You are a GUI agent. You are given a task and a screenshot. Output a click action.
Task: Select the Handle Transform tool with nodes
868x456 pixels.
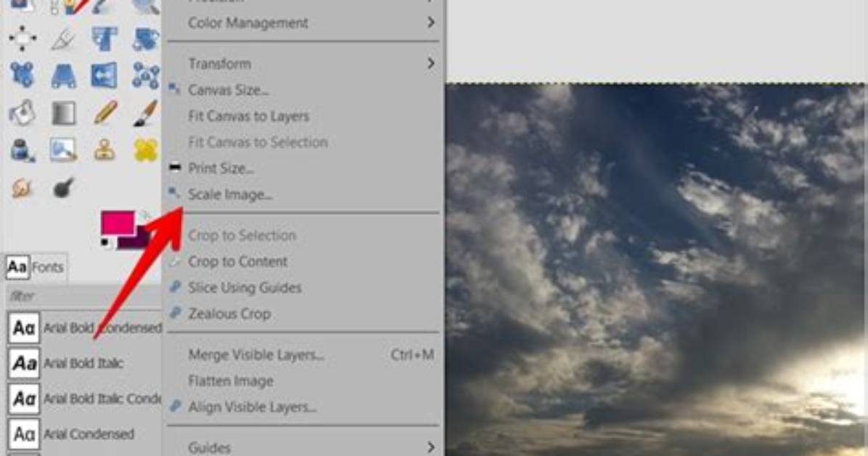point(22,75)
